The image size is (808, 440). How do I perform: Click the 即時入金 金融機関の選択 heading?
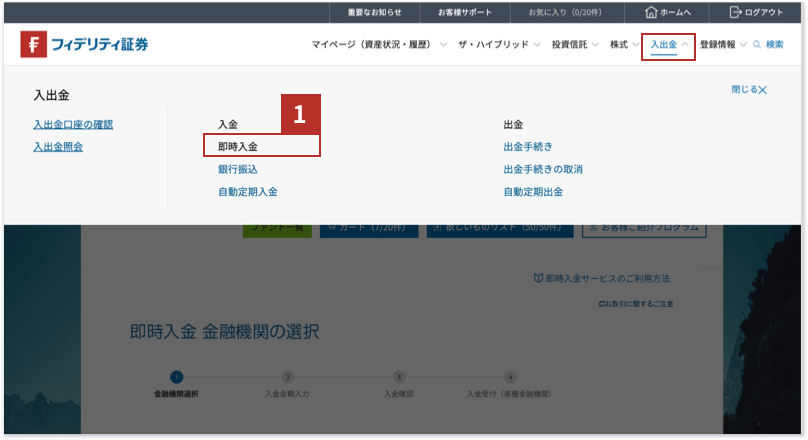224,332
